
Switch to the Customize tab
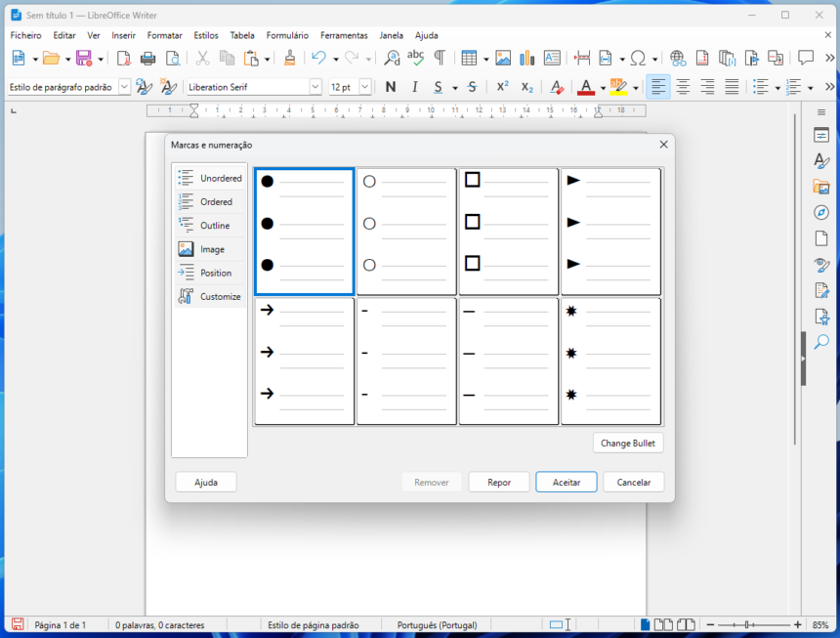pos(210,296)
